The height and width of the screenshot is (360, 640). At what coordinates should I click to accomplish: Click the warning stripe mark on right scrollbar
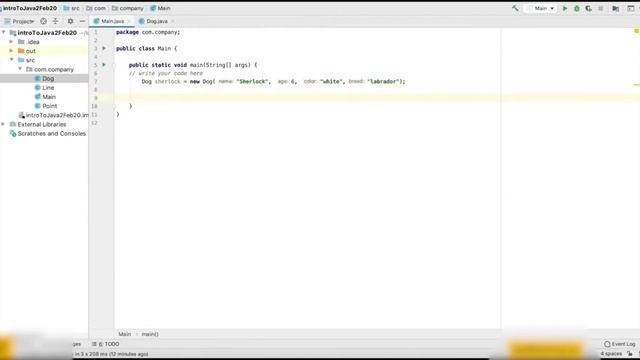[x=637, y=84]
